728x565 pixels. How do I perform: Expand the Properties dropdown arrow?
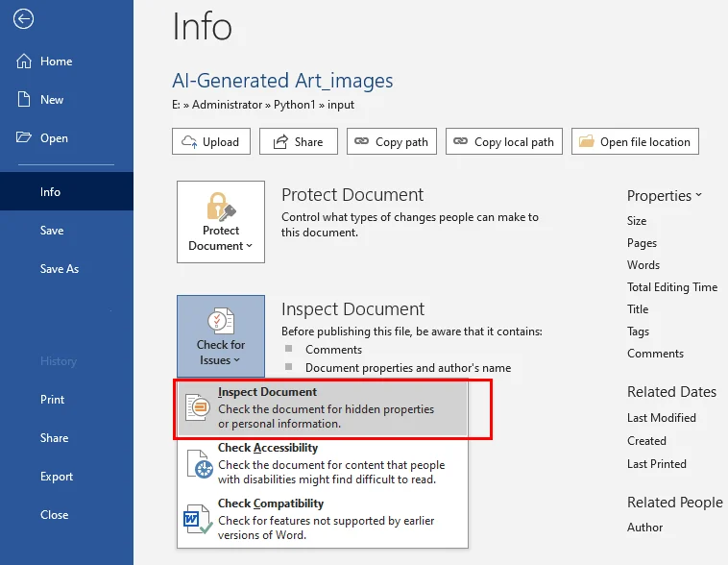pos(698,195)
